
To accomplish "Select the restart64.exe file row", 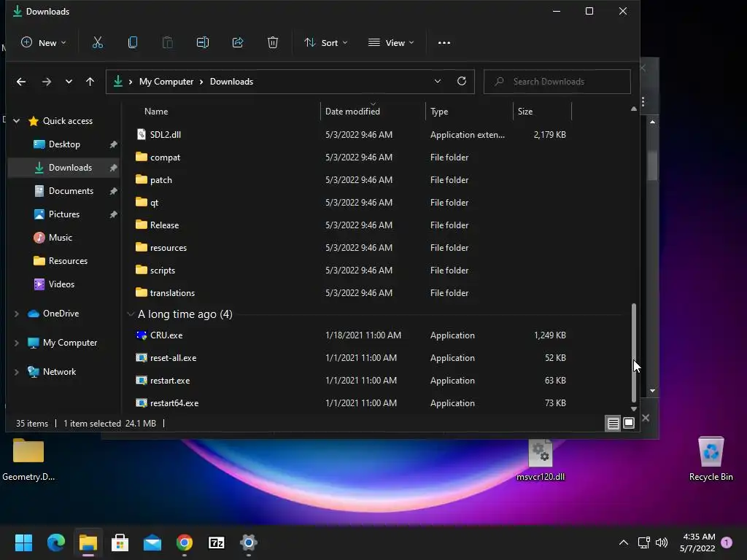I will pyautogui.click(x=351, y=402).
